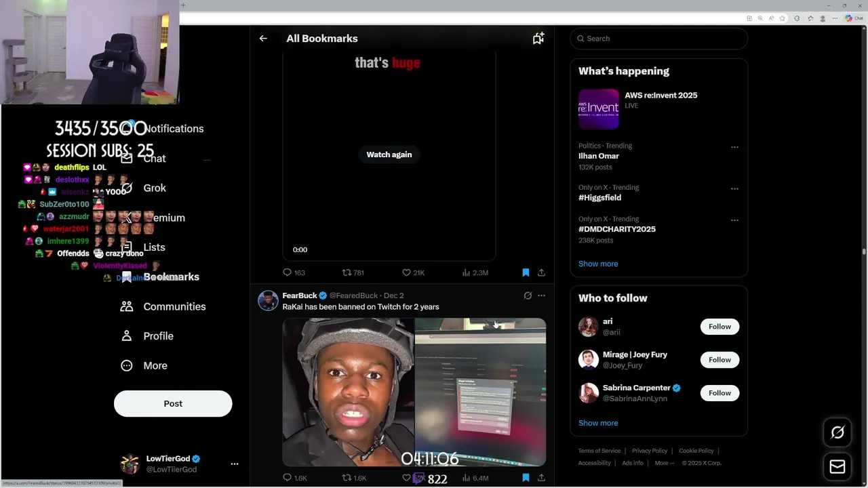The height and width of the screenshot is (488, 868).
Task: Open more options for #Higgsfield trend
Action: coord(734,189)
